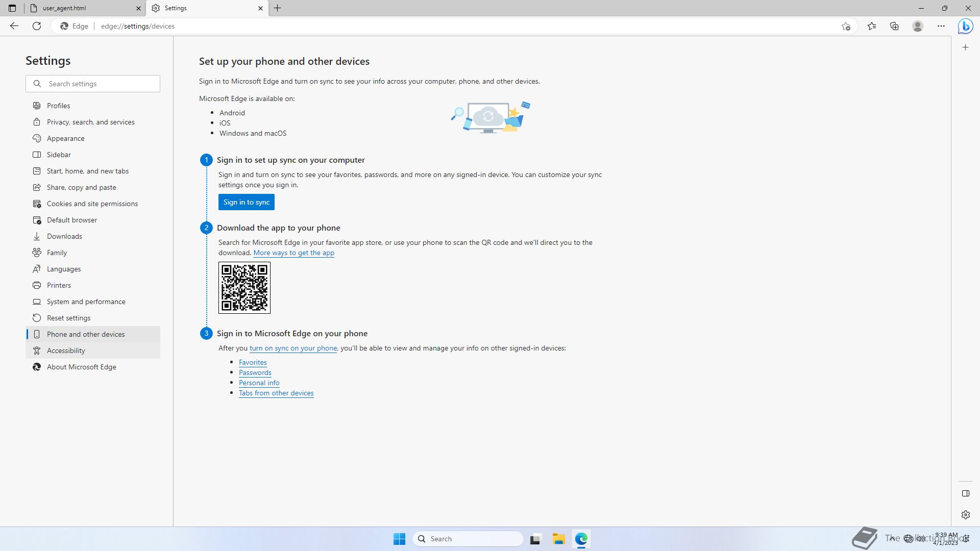Click the taskbar Search box
Image resolution: width=980 pixels, height=551 pixels.
468,539
